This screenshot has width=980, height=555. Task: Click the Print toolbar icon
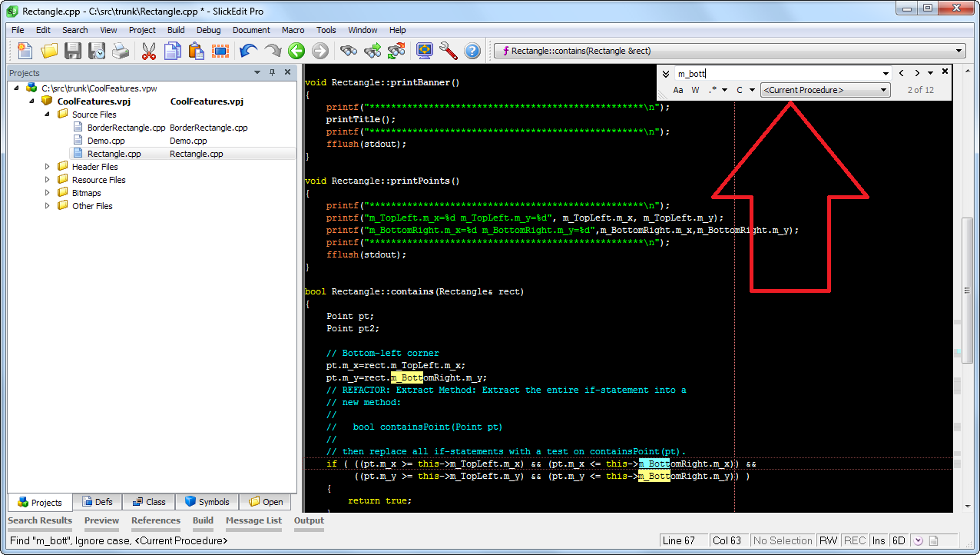coord(121,51)
